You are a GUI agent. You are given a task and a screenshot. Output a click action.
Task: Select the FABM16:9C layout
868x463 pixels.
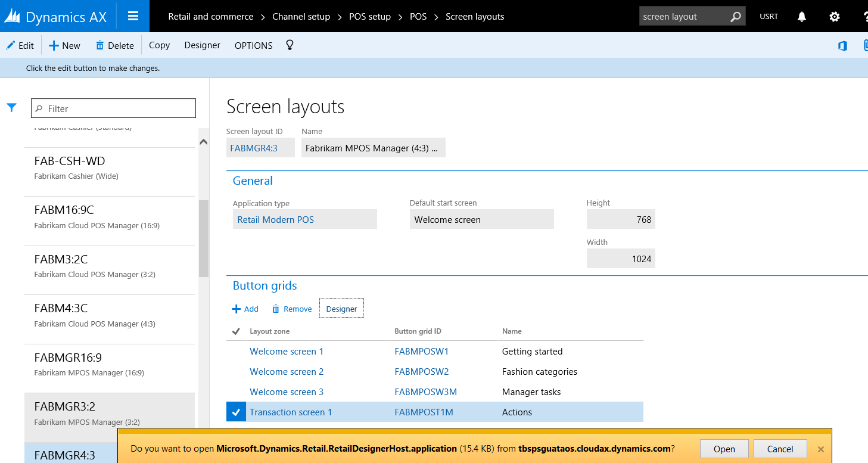click(x=110, y=221)
